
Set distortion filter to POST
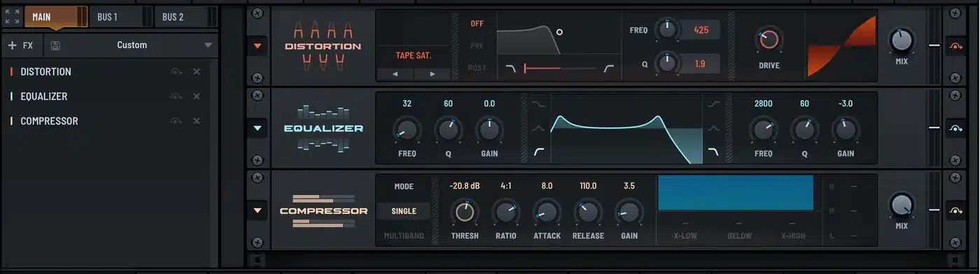click(x=477, y=69)
